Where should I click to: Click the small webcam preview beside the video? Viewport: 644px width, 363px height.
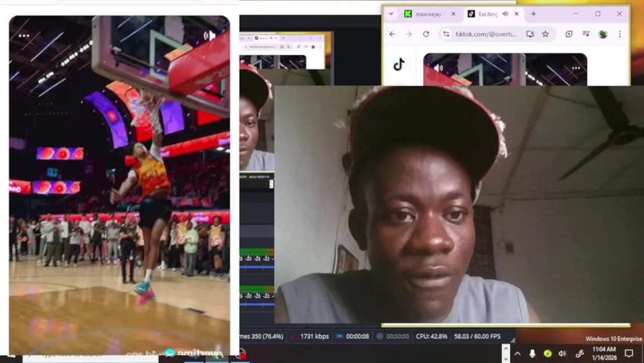coord(256,120)
